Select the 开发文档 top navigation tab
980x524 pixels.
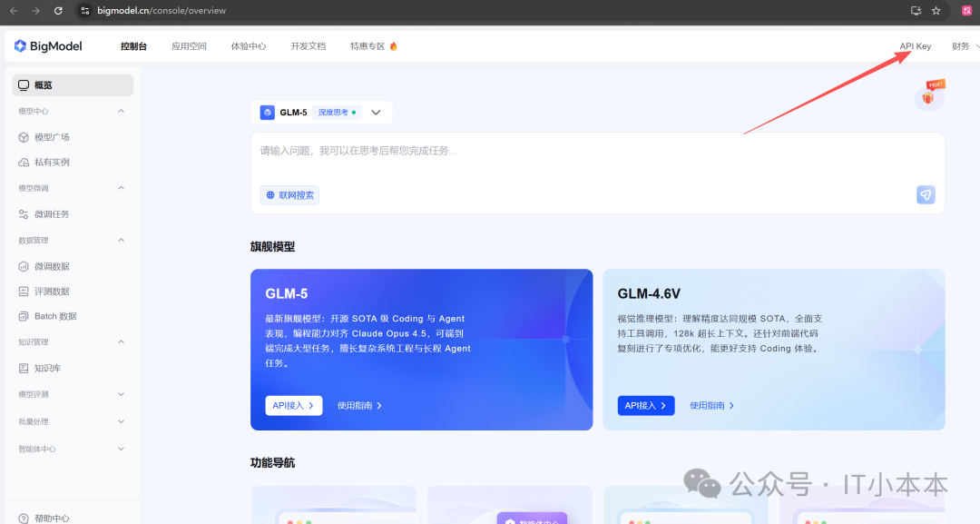point(309,46)
